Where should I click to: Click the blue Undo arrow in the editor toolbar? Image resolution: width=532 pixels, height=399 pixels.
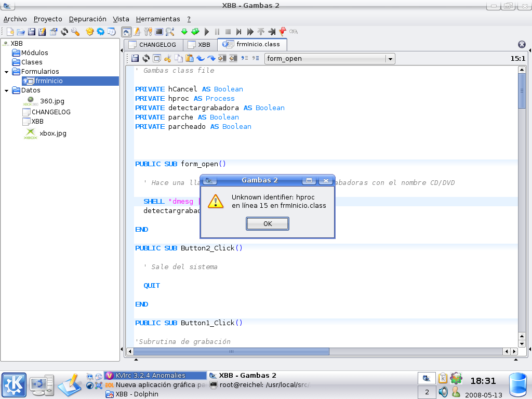tap(200, 58)
